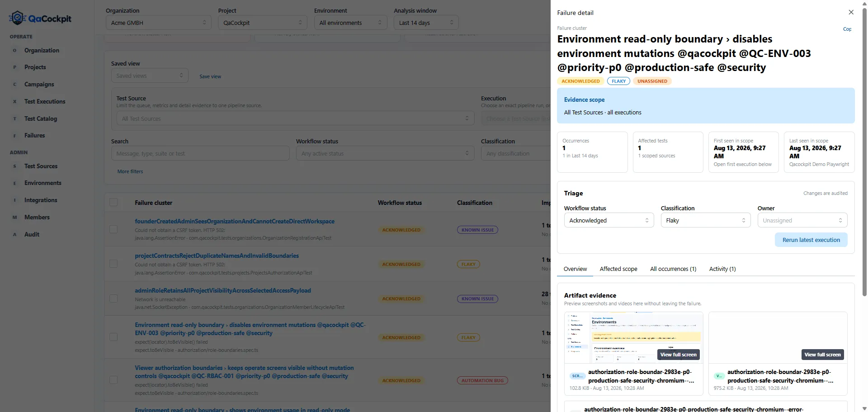Open the Organization dropdown showing Acme GMBH
Screen dimensions: 868x412
click(158, 23)
